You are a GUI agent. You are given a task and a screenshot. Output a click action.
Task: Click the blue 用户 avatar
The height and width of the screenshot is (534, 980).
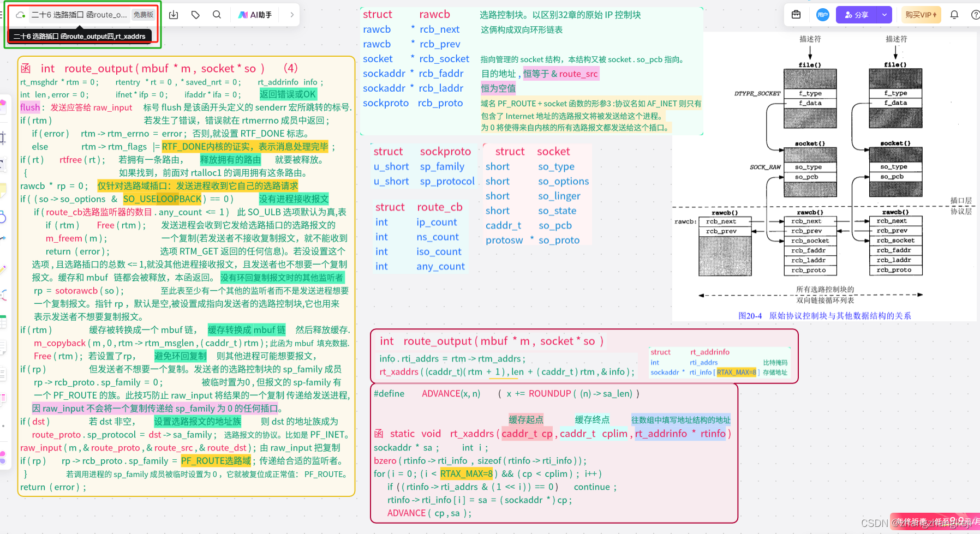point(822,15)
